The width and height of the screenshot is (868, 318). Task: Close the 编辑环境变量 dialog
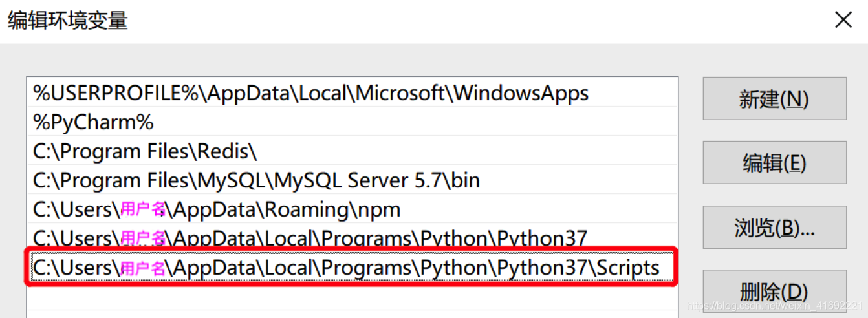843,20
